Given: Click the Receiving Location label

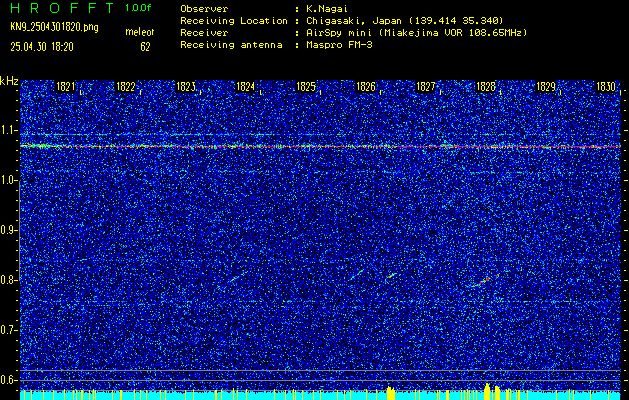Looking at the screenshot, I should click(234, 21).
